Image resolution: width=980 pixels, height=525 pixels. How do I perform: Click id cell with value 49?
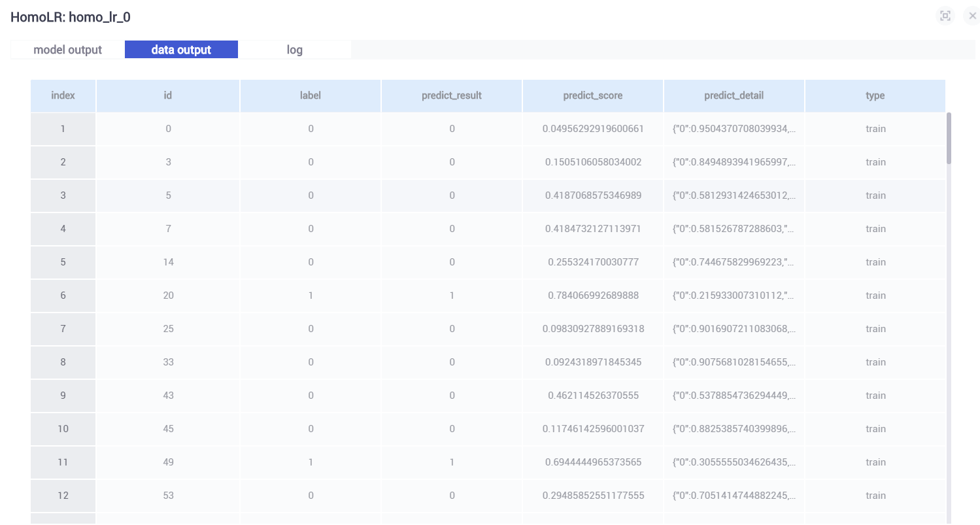click(168, 462)
